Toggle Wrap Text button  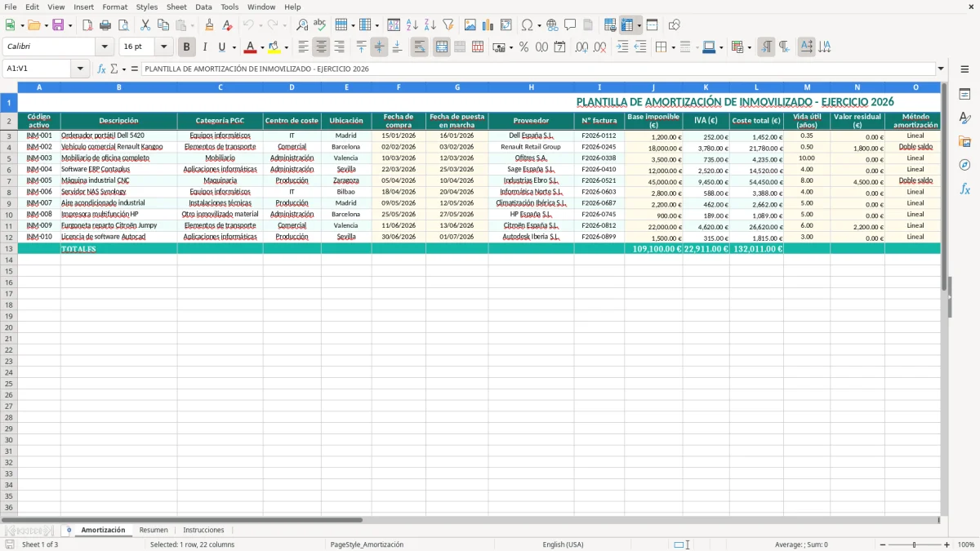420,47
